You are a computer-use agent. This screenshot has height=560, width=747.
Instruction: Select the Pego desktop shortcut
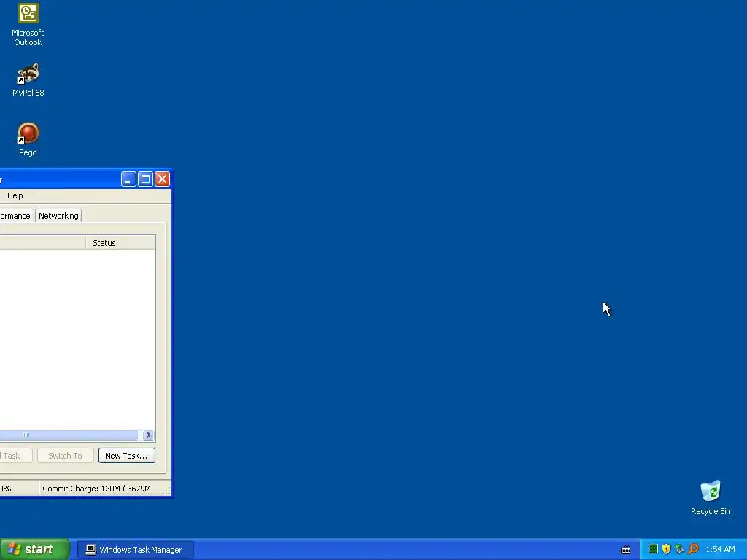click(x=28, y=139)
